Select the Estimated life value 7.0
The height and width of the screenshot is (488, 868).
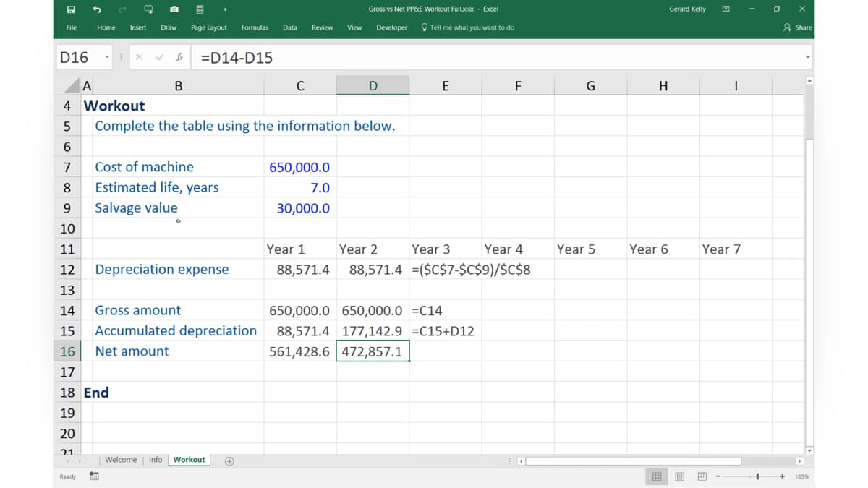pyautogui.click(x=300, y=187)
